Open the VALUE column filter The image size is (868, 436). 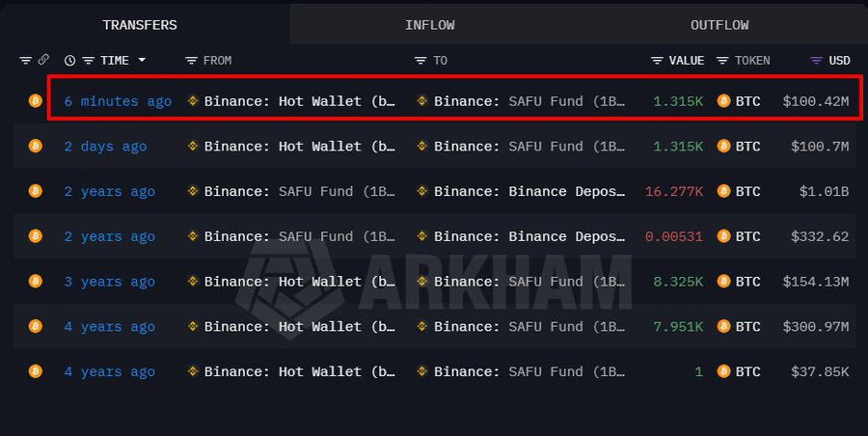click(657, 61)
